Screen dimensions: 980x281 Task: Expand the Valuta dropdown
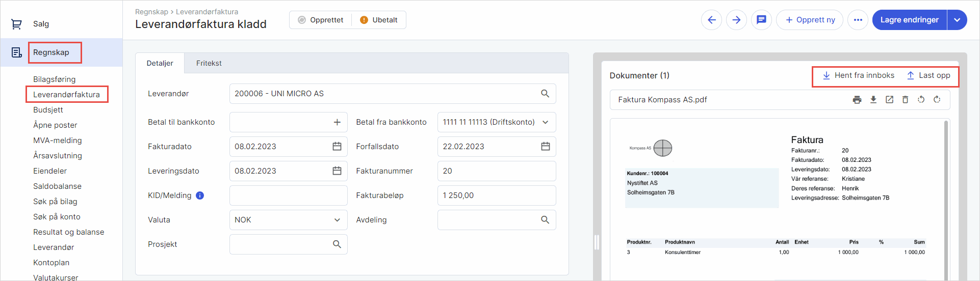pyautogui.click(x=337, y=220)
